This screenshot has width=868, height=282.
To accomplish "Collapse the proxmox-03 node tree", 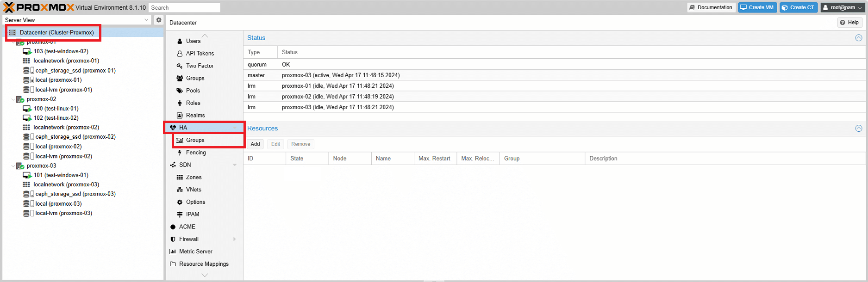I will coord(13,166).
